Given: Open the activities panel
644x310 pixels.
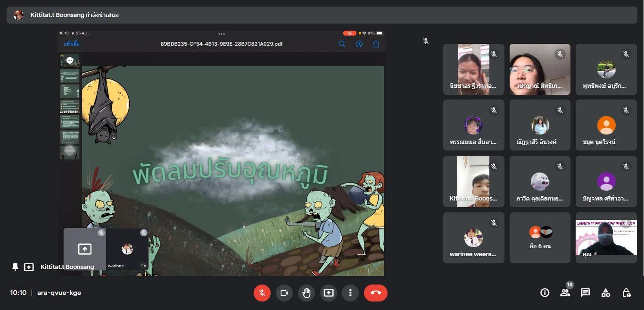Looking at the screenshot, I should pos(606,293).
